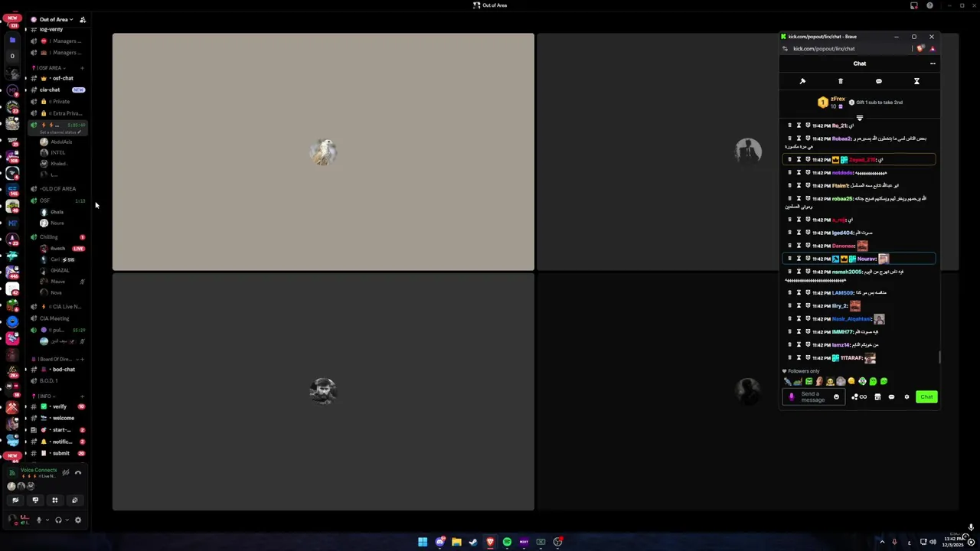This screenshot has width=980, height=551.
Task: Send message with green Chat button
Action: [926, 397]
